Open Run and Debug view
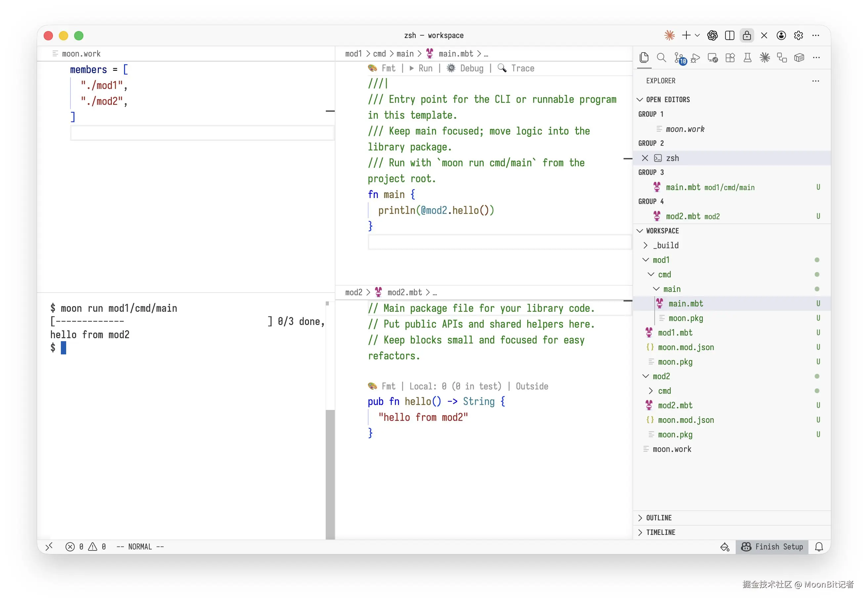 pyautogui.click(x=695, y=58)
